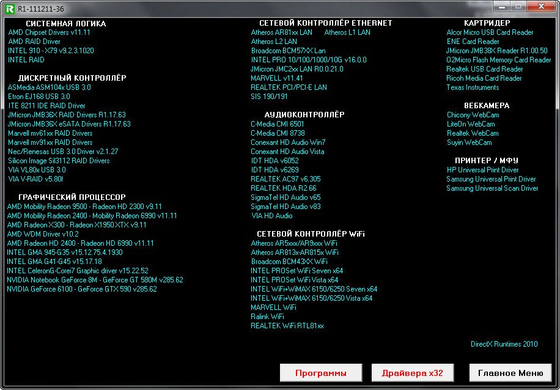This screenshot has height=390, width=560.
Task: Select C-Media CMI 6501
Action: tap(277, 124)
